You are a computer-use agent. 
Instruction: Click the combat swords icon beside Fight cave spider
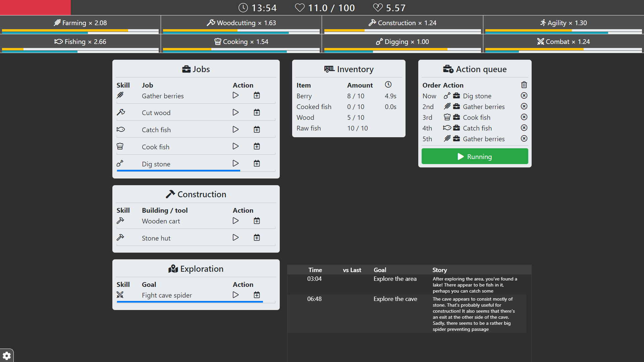(x=120, y=295)
